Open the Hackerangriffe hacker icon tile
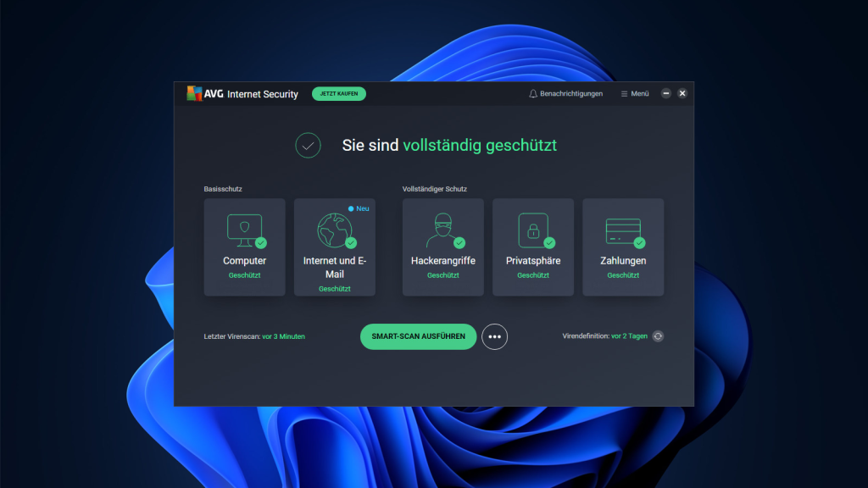The height and width of the screenshot is (488, 868). 442,247
